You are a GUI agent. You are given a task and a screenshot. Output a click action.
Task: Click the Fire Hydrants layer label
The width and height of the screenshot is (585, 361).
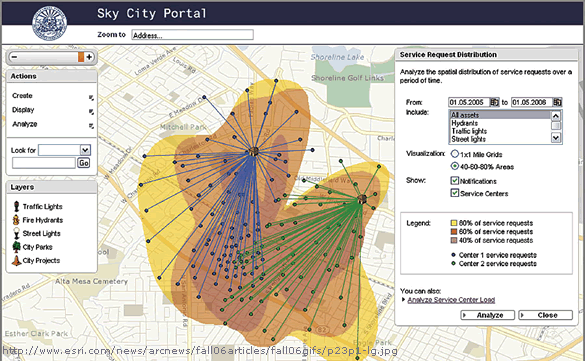tap(43, 220)
